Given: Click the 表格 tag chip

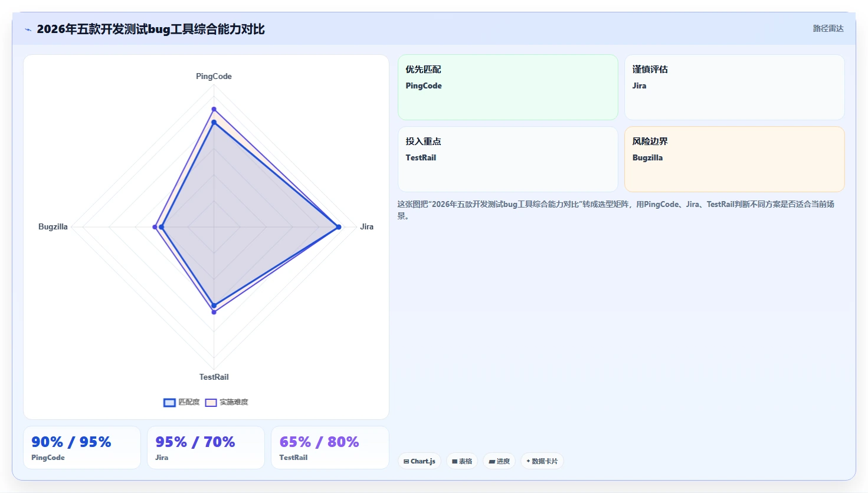Looking at the screenshot, I should [462, 461].
